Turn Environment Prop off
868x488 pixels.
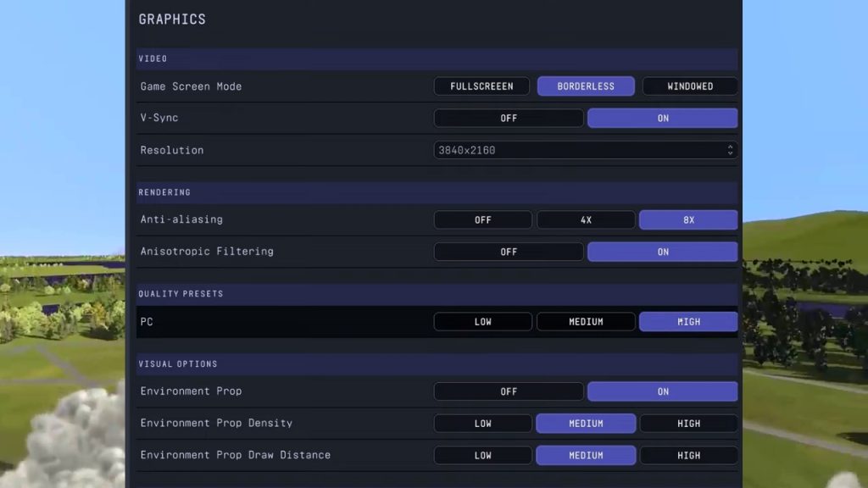[x=509, y=391]
